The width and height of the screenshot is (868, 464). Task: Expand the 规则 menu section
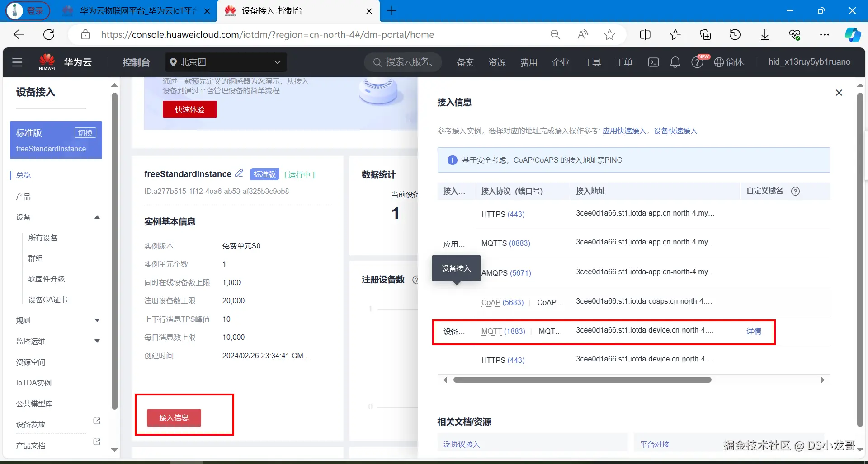click(x=97, y=320)
